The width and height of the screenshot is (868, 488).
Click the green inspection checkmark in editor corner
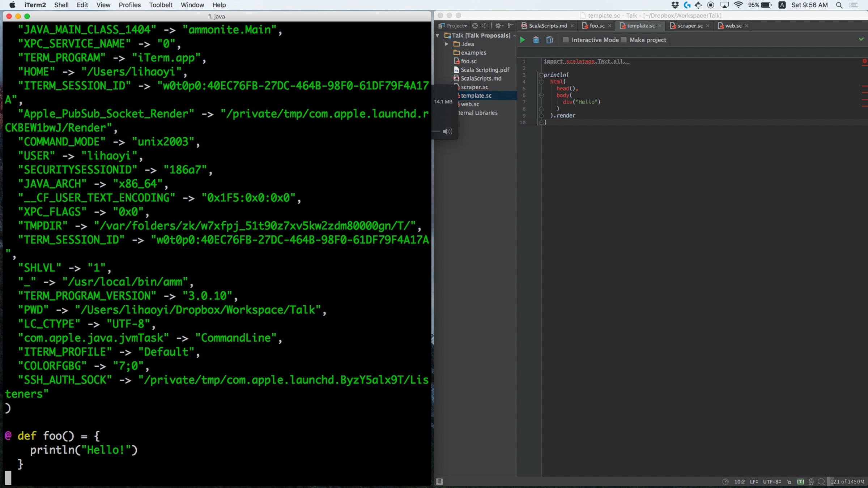pyautogui.click(x=861, y=39)
